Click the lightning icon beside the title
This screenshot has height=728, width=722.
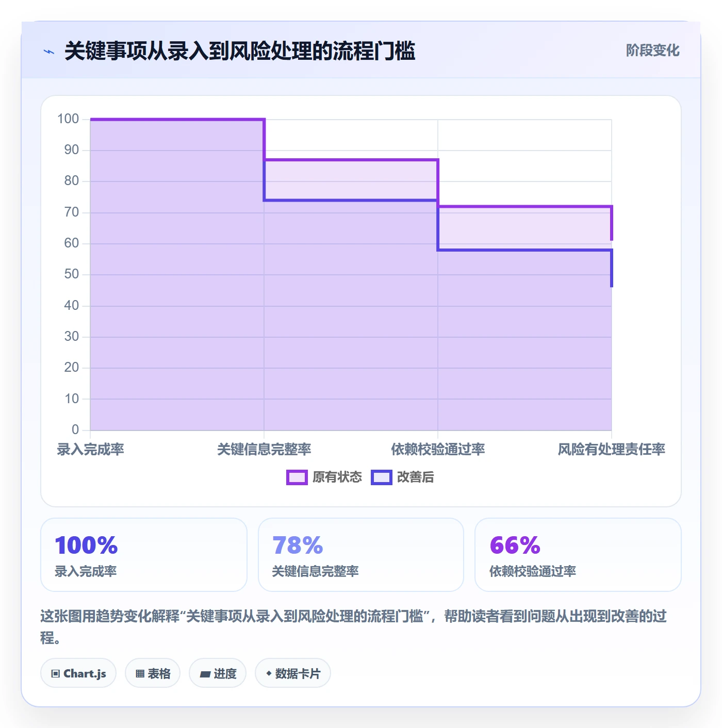(x=49, y=52)
